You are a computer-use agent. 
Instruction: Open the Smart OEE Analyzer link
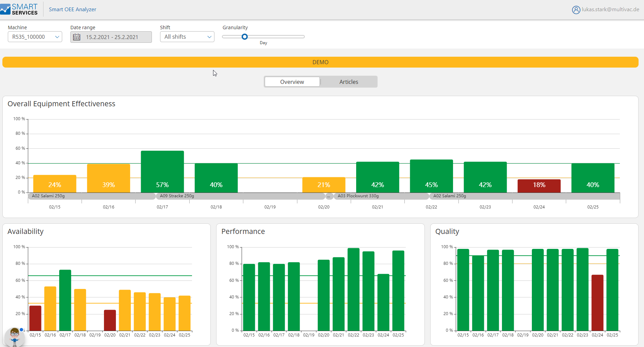(72, 10)
